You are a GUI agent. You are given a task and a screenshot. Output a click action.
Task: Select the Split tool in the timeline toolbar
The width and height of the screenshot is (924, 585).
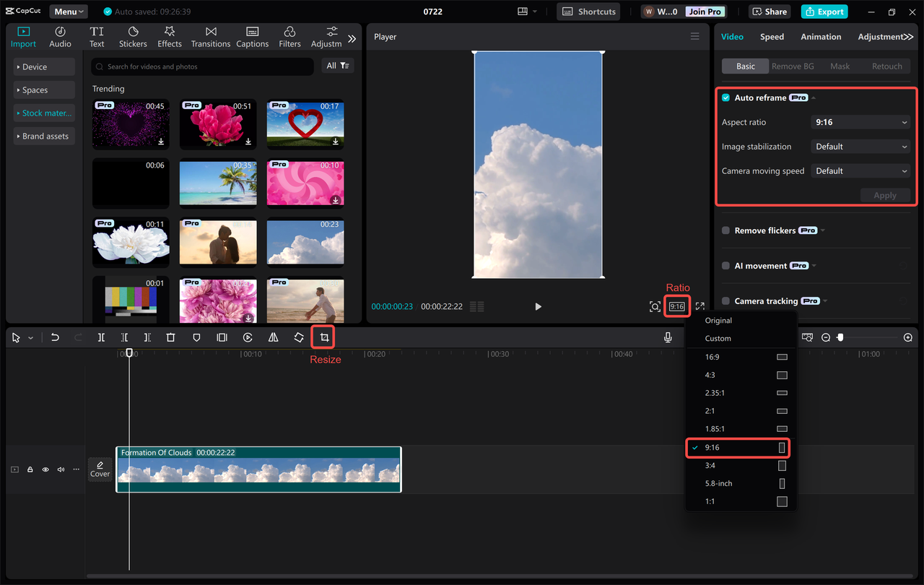click(101, 337)
